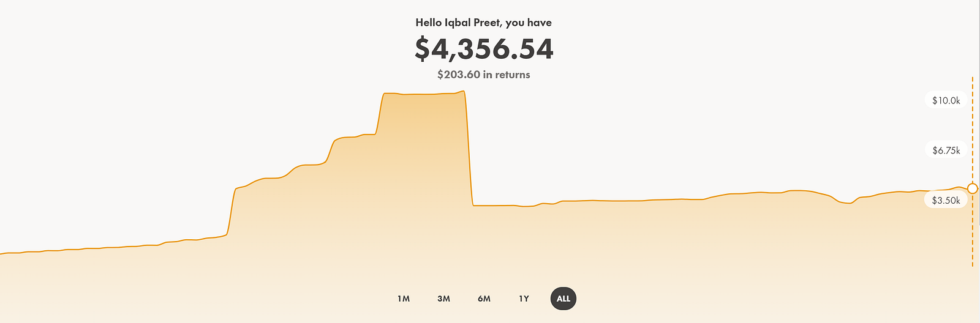Image resolution: width=980 pixels, height=323 pixels.
Task: Choose the 6M time period
Action: coord(484,299)
